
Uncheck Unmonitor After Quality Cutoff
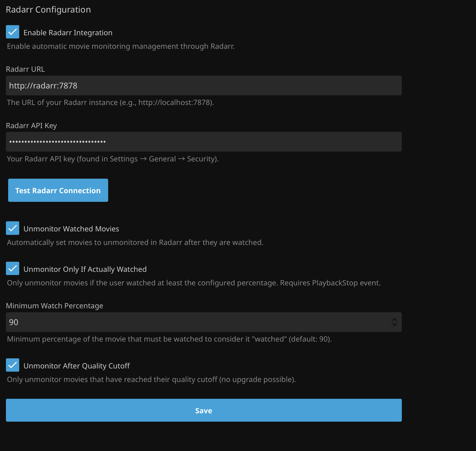pos(13,365)
